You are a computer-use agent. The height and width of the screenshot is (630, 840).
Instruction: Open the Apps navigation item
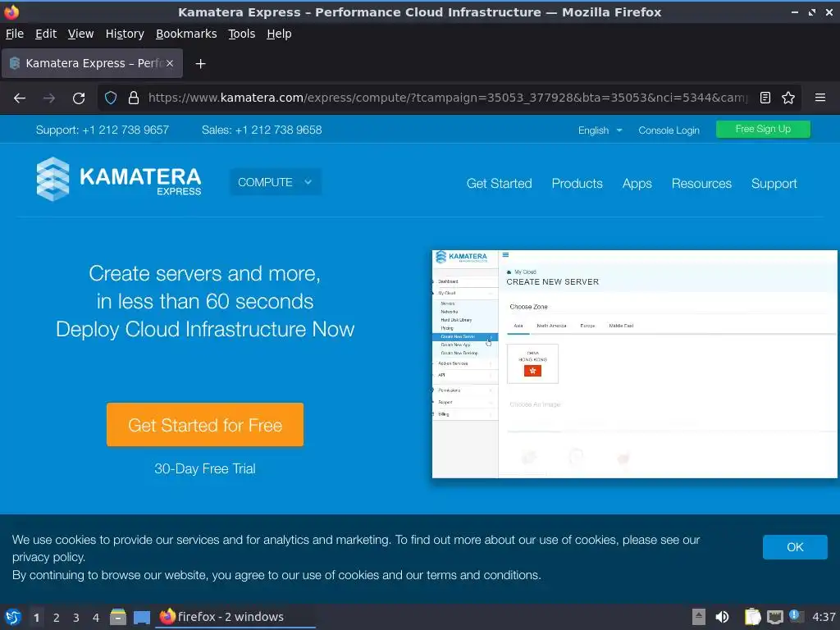(637, 183)
